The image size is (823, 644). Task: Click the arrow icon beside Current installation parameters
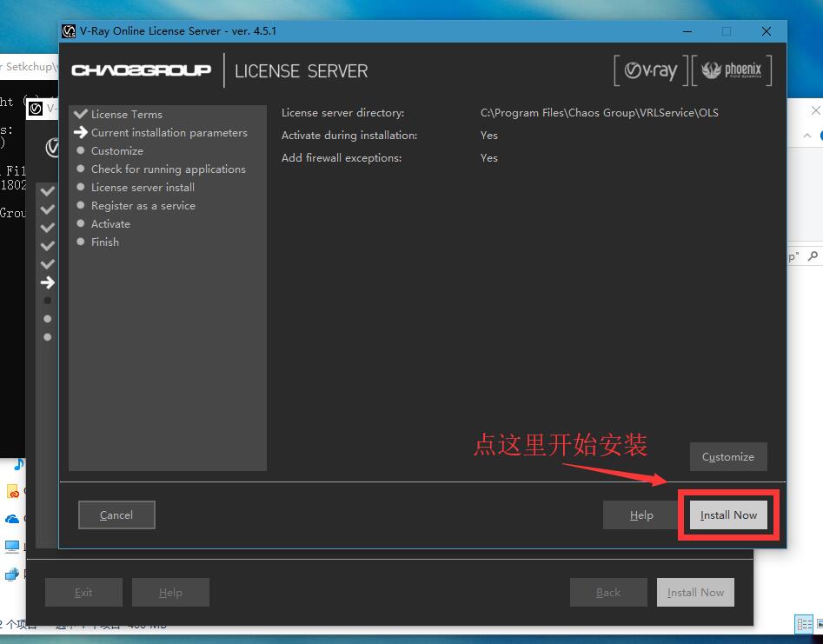(80, 132)
